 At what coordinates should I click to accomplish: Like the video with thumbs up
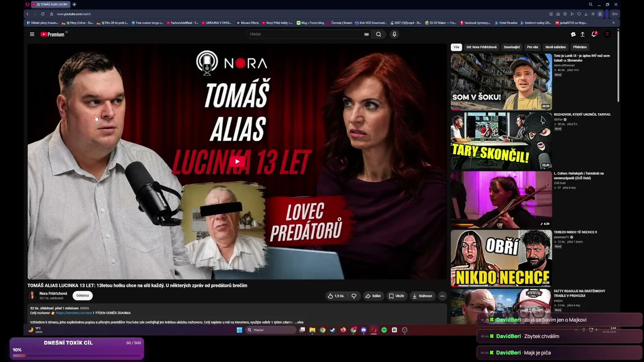[x=336, y=296]
